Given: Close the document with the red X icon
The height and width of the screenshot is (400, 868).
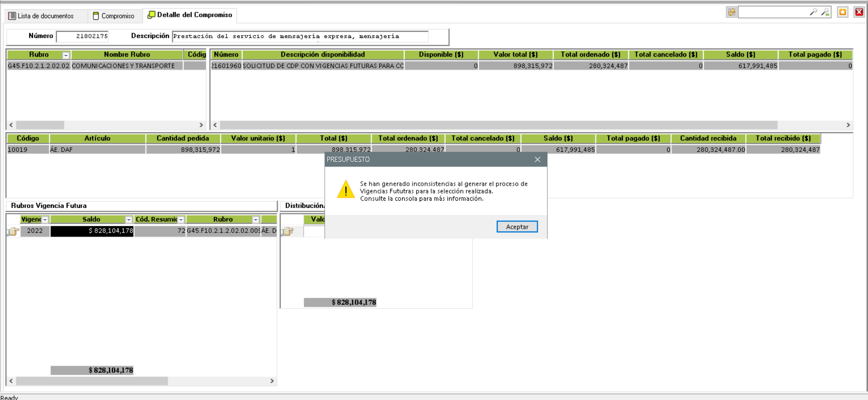Looking at the screenshot, I should 859,12.
